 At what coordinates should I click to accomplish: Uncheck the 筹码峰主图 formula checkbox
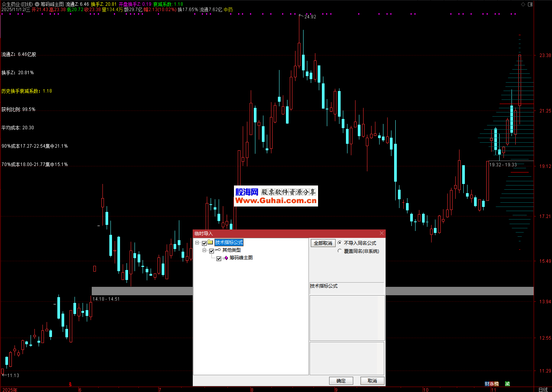219,259
